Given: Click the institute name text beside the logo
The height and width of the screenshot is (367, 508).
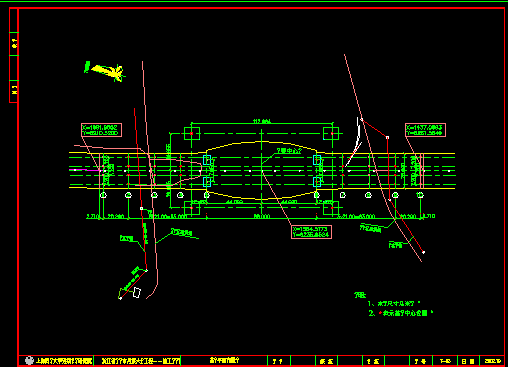Looking at the screenshot, I should coord(64,361).
